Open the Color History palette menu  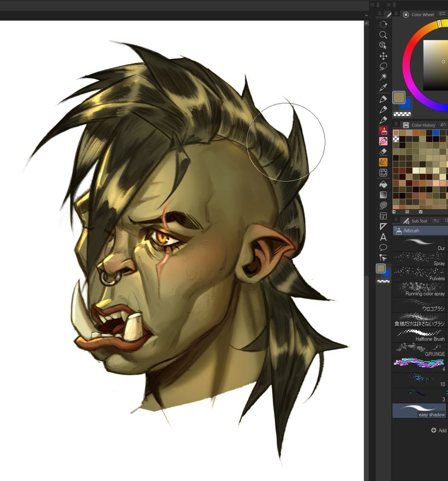(x=396, y=124)
